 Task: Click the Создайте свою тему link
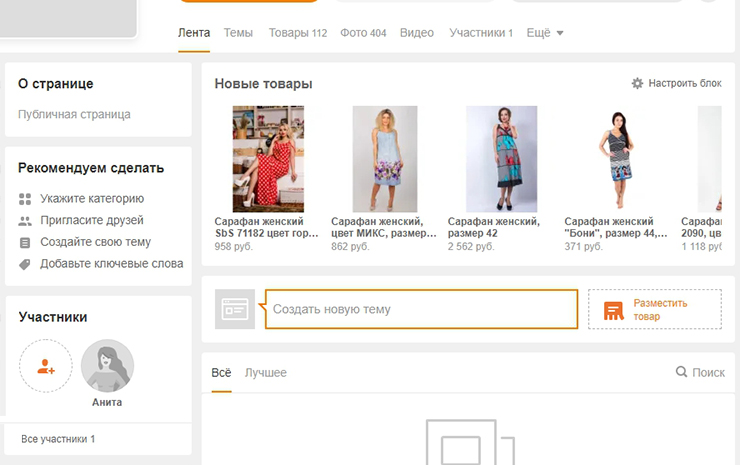pyautogui.click(x=95, y=242)
